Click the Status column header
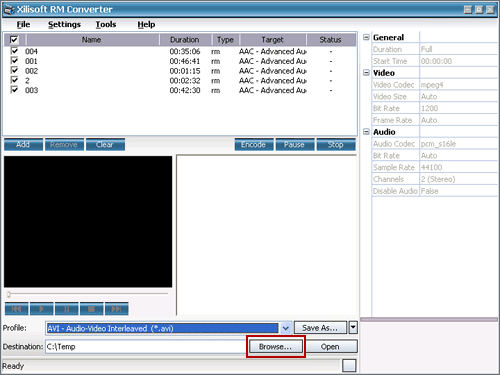The image size is (500, 375). click(330, 40)
